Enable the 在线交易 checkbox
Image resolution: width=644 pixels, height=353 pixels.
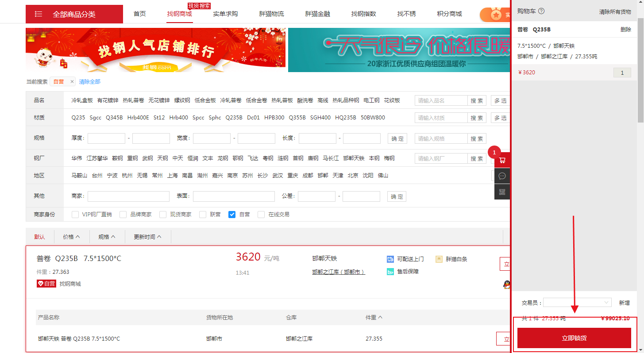click(x=261, y=215)
